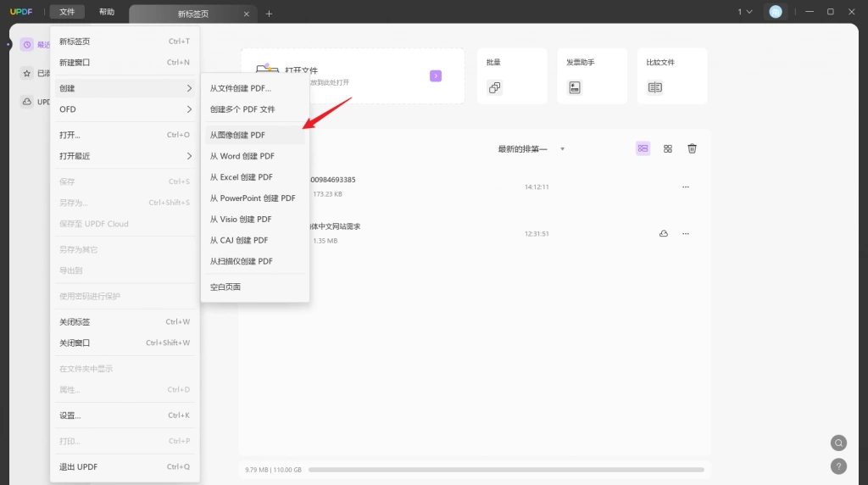Open the 批量 batch tool icon
This screenshot has width=868, height=485.
coord(495,87)
